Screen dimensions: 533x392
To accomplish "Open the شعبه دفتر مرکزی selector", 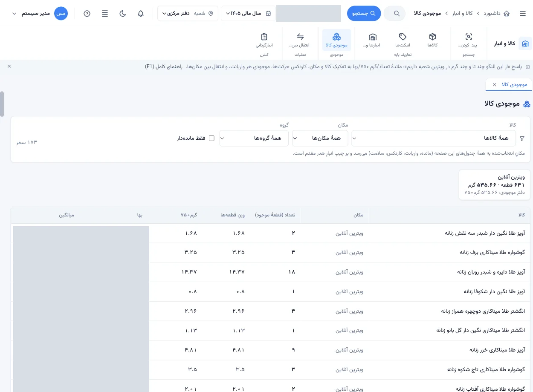I will pyautogui.click(x=188, y=14).
